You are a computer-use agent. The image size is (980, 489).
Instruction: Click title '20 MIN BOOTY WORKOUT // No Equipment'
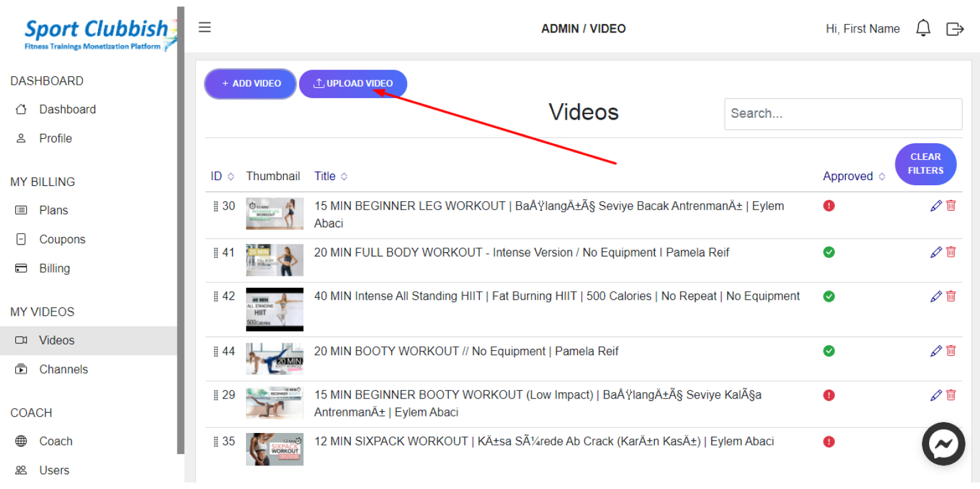(x=466, y=351)
